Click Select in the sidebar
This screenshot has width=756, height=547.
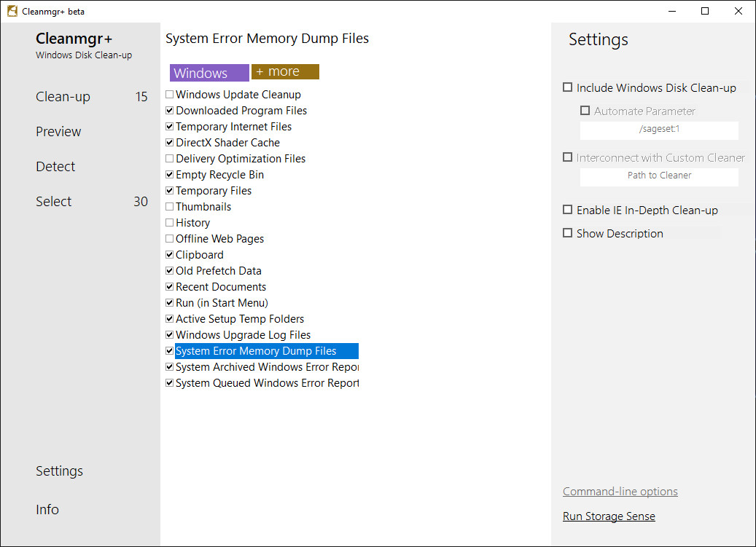tap(53, 201)
